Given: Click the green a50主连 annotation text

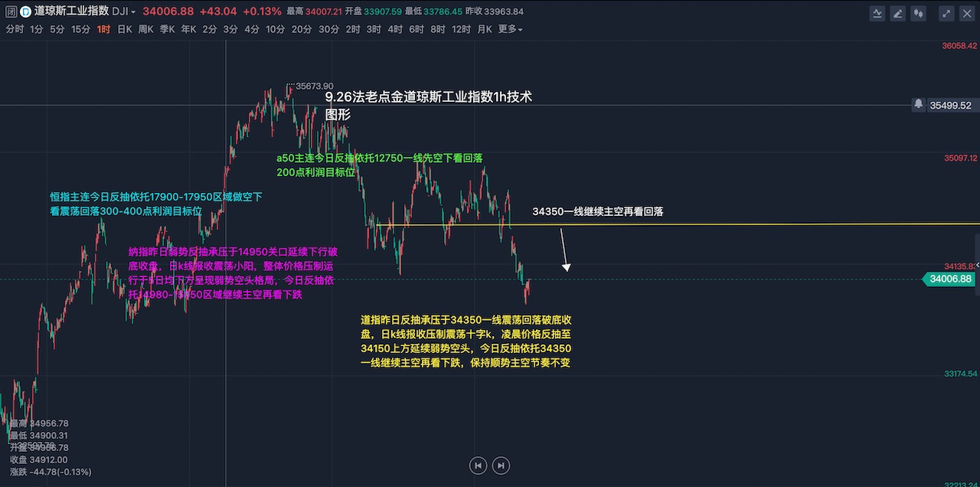Looking at the screenshot, I should pyautogui.click(x=380, y=165).
